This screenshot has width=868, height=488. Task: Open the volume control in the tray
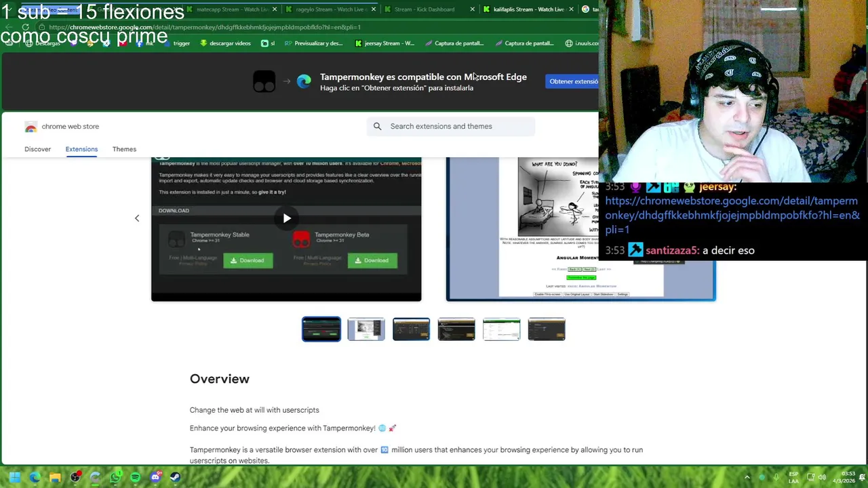click(x=822, y=477)
